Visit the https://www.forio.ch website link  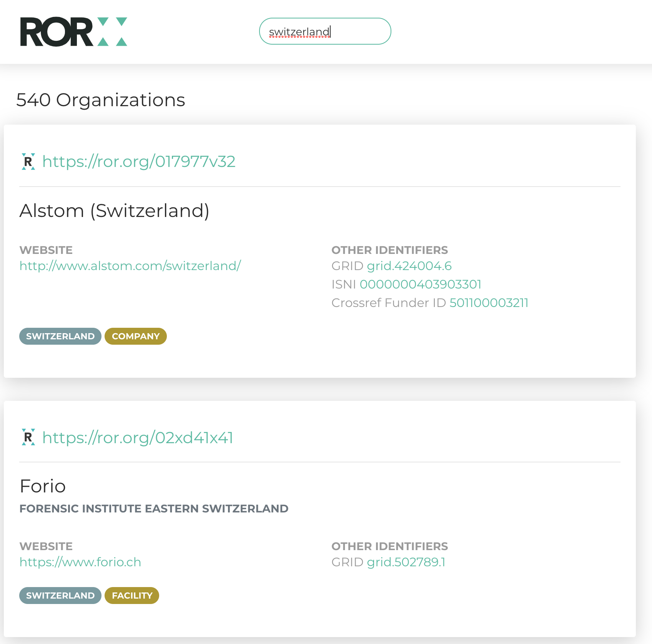tap(80, 562)
